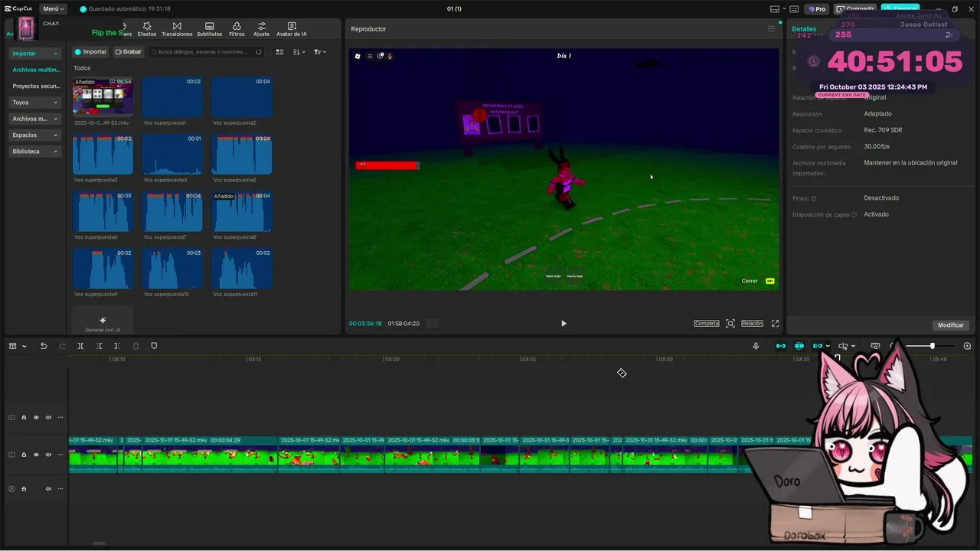Hide the main video track
Image resolution: width=980 pixels, height=551 pixels.
[36, 455]
